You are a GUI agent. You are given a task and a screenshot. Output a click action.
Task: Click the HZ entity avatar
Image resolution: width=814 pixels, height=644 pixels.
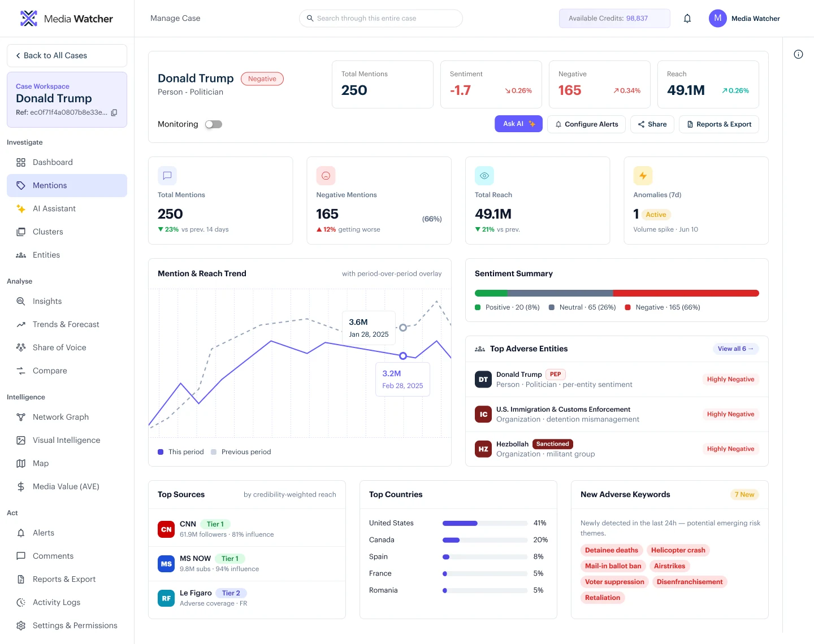click(x=483, y=449)
